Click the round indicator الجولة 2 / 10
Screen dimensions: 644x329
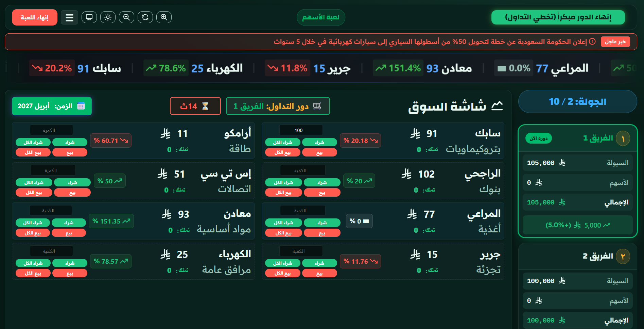pos(577,101)
